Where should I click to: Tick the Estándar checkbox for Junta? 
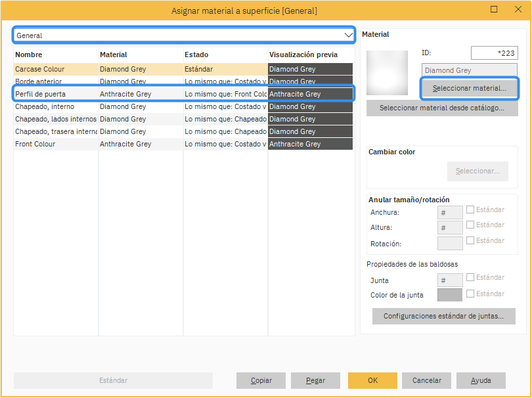tap(470, 278)
